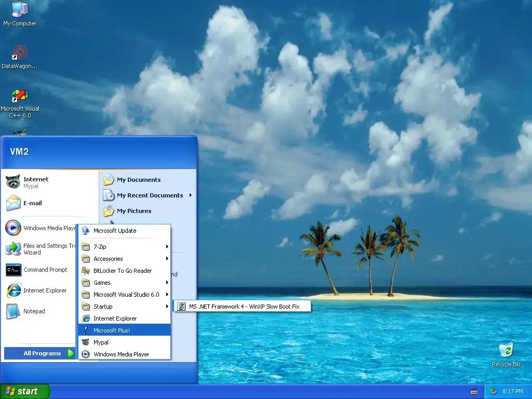
Task: Click Windows Media Player icon in pinned list
Action: tap(13, 228)
